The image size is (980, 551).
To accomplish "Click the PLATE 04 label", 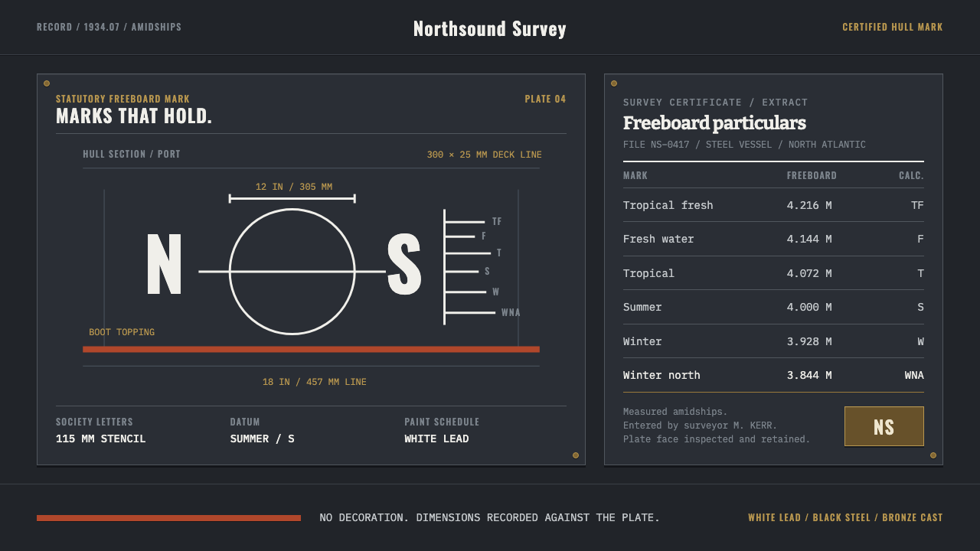I will point(545,99).
